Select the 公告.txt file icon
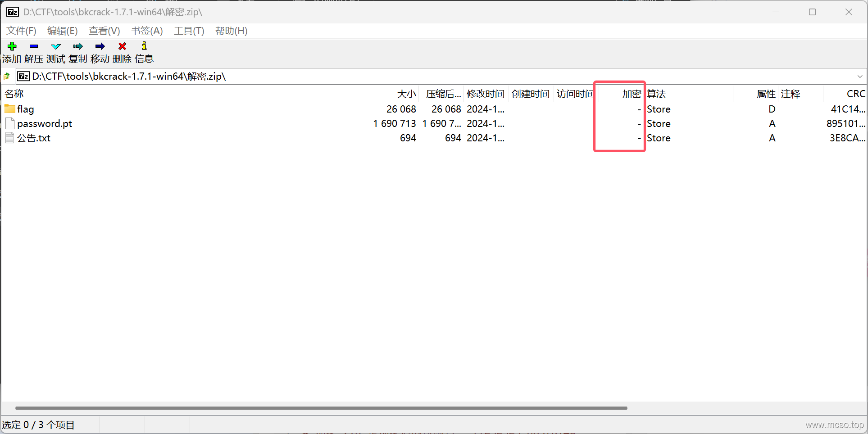Image resolution: width=868 pixels, height=434 pixels. click(x=10, y=138)
